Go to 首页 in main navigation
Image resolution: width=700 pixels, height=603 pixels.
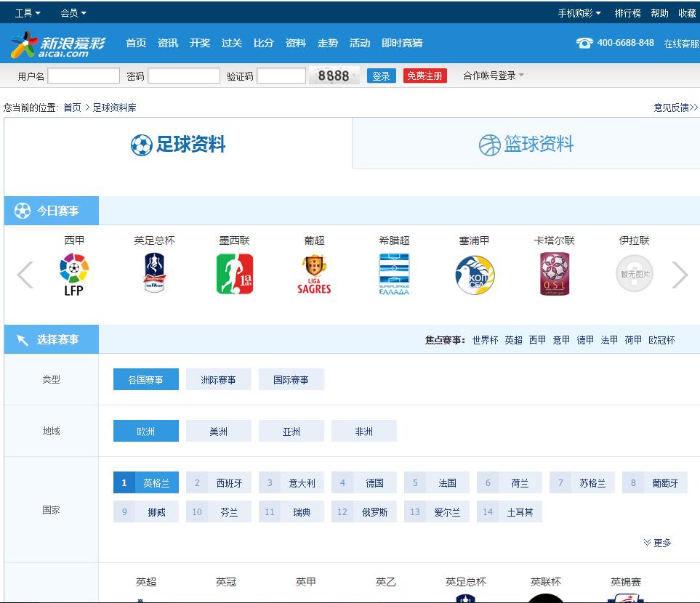click(136, 43)
